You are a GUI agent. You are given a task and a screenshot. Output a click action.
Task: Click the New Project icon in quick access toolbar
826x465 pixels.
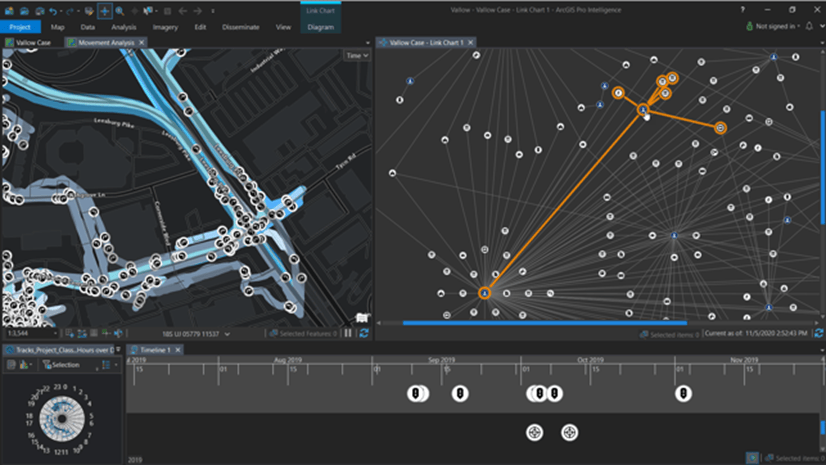9,11
